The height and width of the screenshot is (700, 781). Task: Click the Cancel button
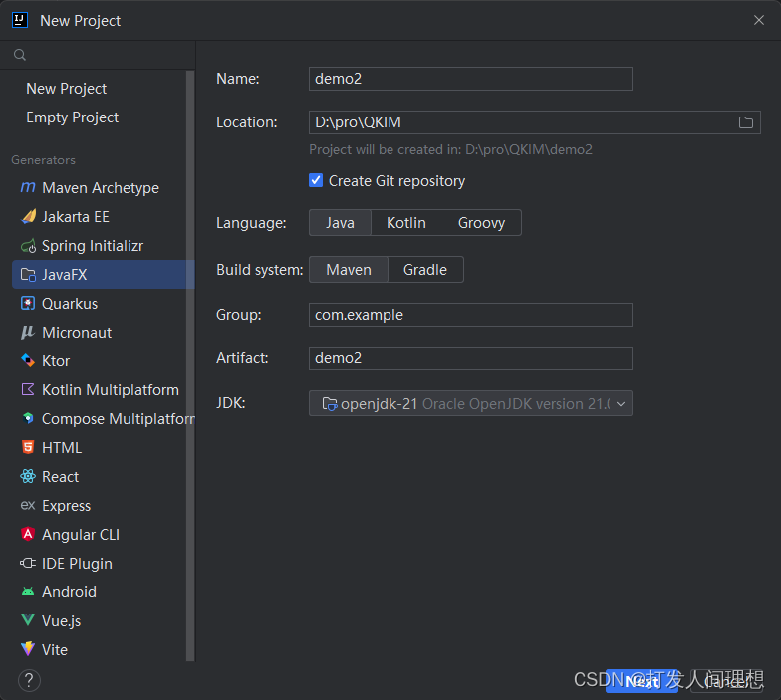pos(726,681)
